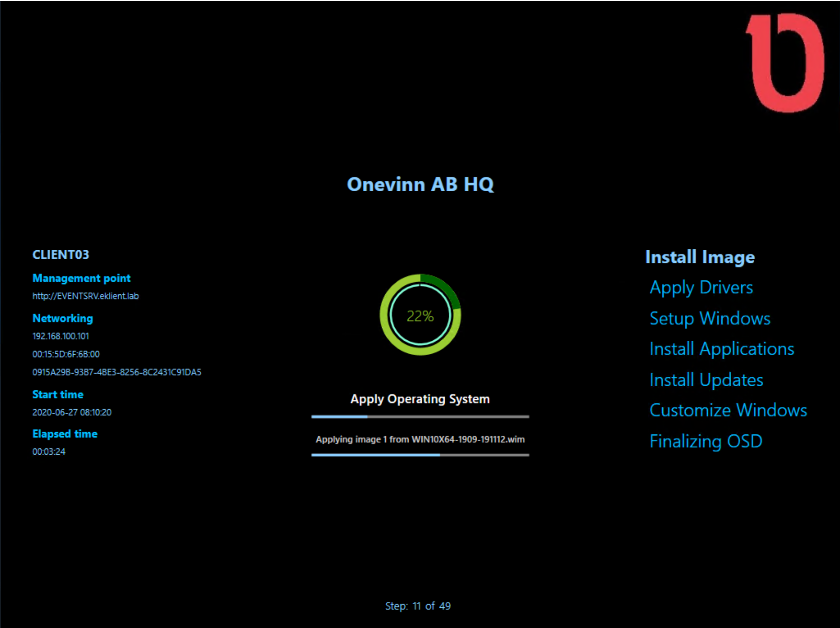The image size is (840, 628).
Task: Click the 'Apply Operating System' label
Action: pyautogui.click(x=420, y=399)
